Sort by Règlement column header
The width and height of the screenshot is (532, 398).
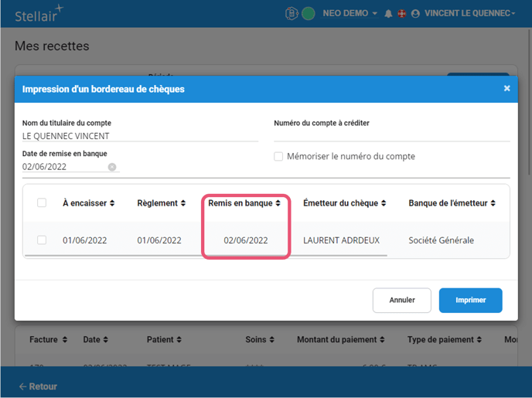point(162,203)
